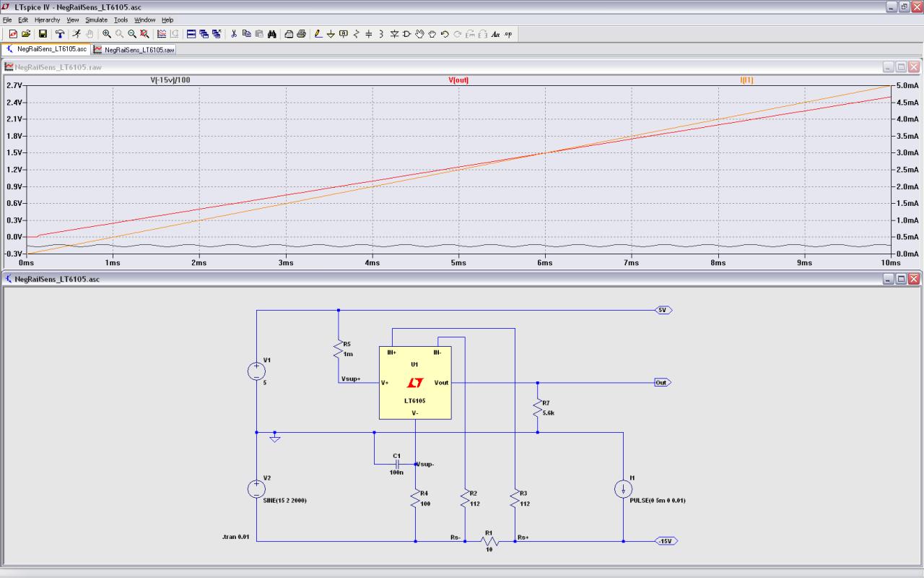Screen dimensions: 924x578
Task: Click the Autorange plot icon
Action: (x=161, y=34)
